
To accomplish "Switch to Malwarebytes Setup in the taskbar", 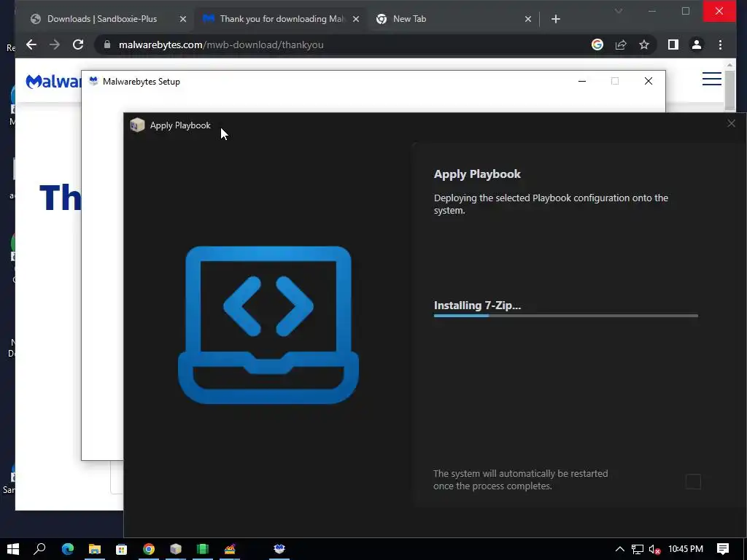I will coord(279,549).
